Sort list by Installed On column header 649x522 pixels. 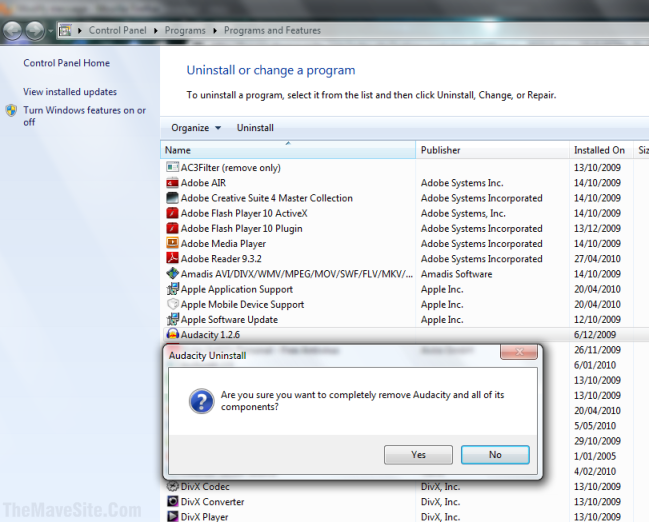point(601,150)
